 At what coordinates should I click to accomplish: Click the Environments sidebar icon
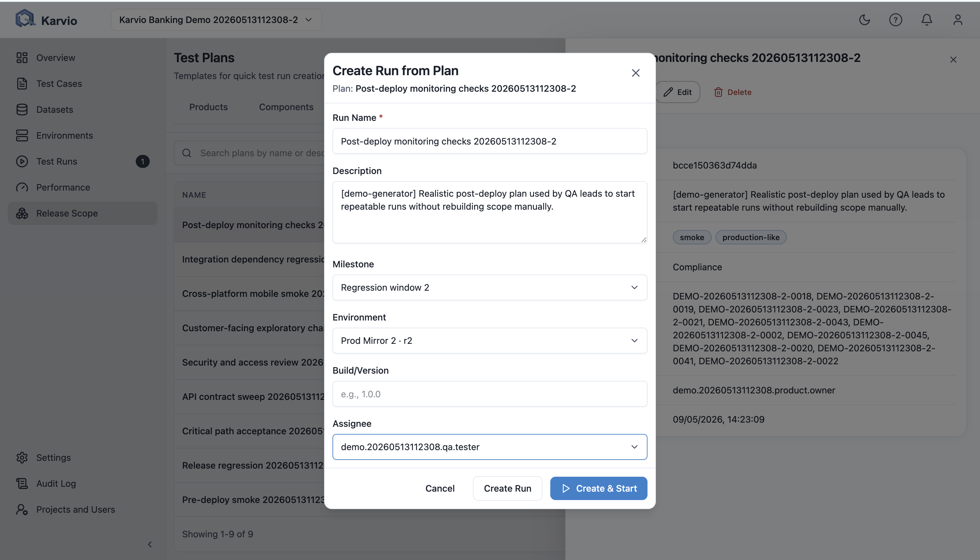click(x=22, y=135)
